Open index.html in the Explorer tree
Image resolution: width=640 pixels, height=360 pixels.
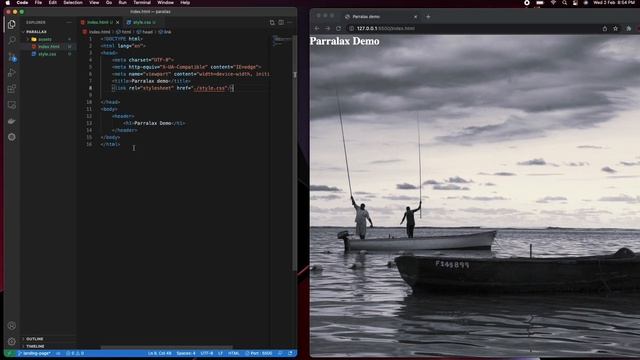[49, 47]
